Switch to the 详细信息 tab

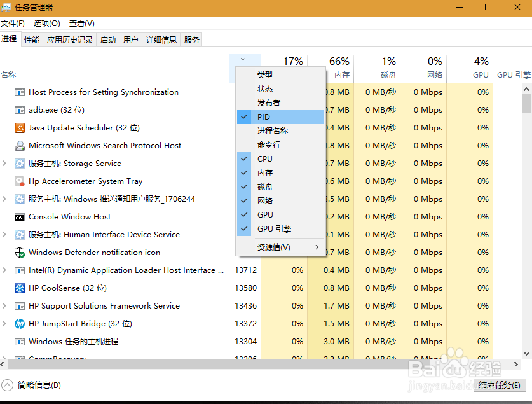pos(161,39)
